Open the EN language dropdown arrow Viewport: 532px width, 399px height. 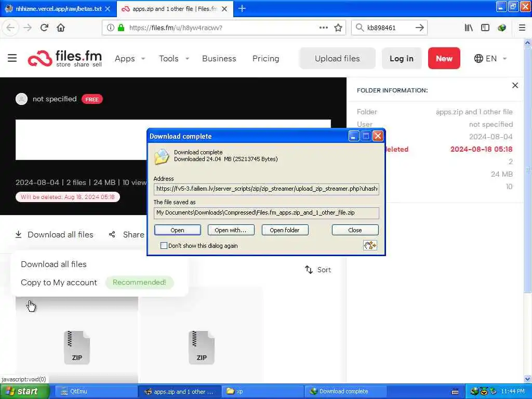click(504, 58)
